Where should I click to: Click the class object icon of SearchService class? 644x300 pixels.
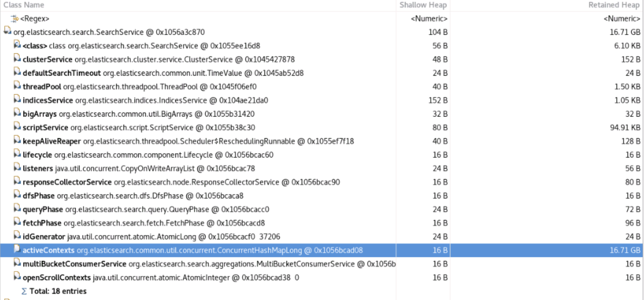[17, 45]
